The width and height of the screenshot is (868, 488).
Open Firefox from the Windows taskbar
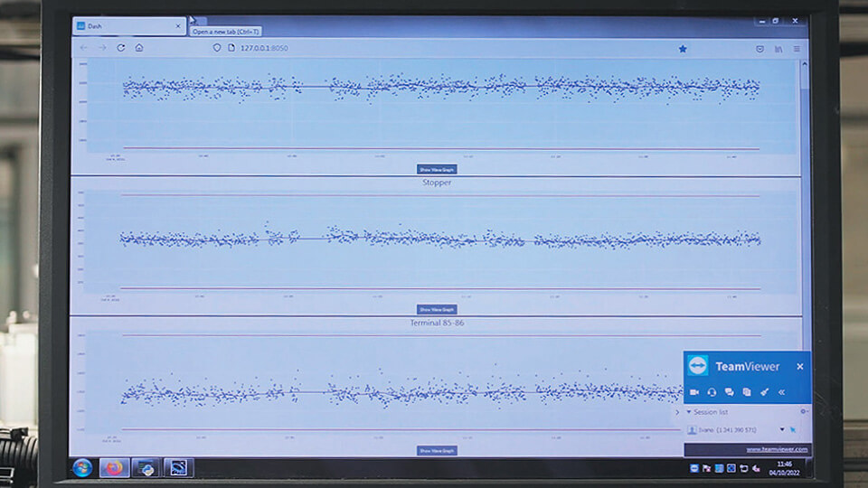pos(114,468)
